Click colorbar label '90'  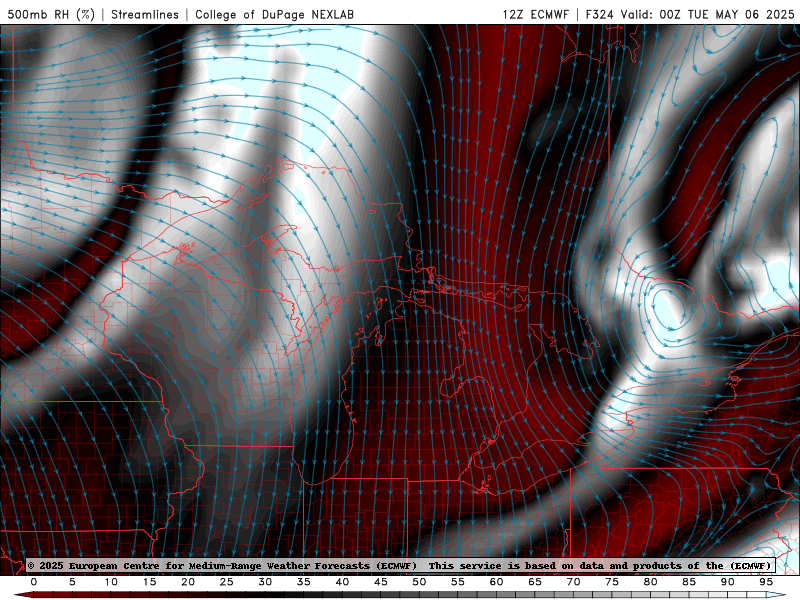click(x=728, y=582)
